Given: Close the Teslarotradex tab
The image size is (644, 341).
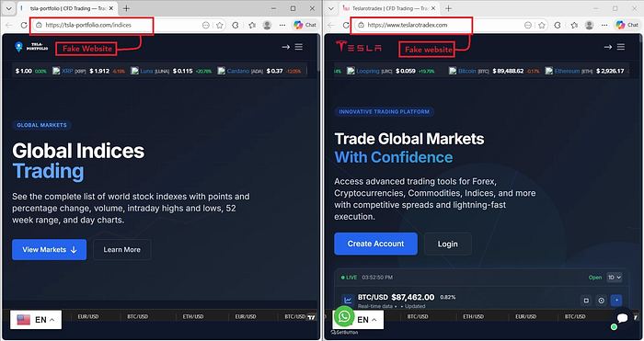Looking at the screenshot, I should (x=433, y=8).
